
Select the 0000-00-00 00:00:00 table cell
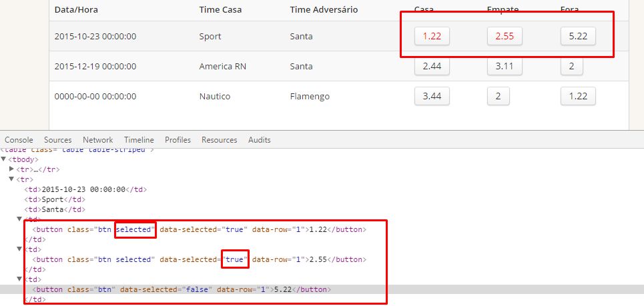coord(95,97)
